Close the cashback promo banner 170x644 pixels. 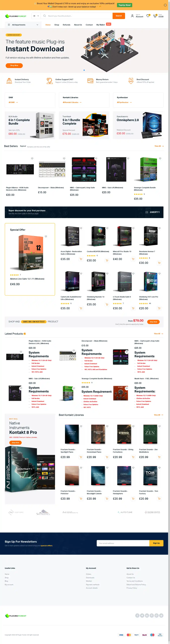point(165,5)
